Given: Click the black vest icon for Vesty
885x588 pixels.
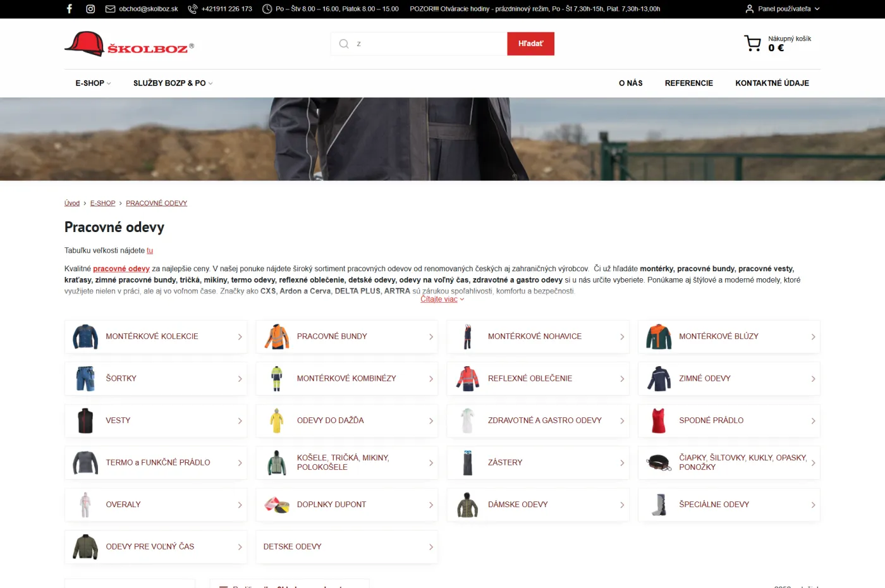Looking at the screenshot, I should coord(85,420).
